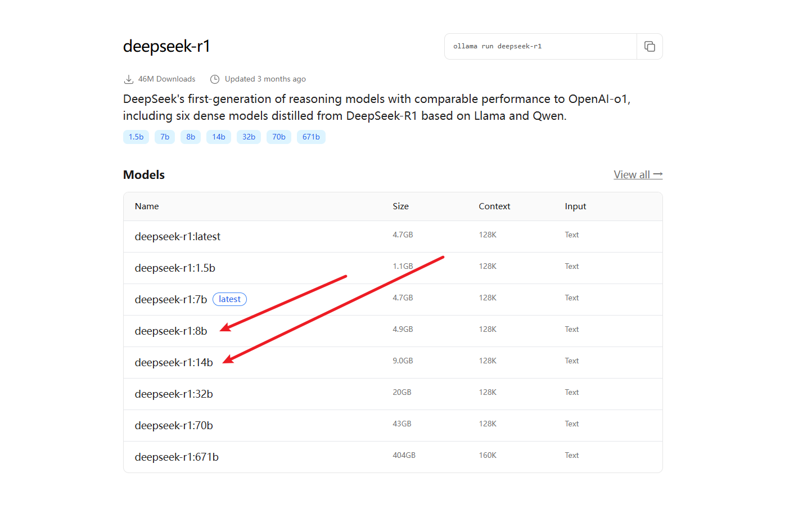
Task: Click the Text input cell in the latest row
Action: [x=572, y=235]
